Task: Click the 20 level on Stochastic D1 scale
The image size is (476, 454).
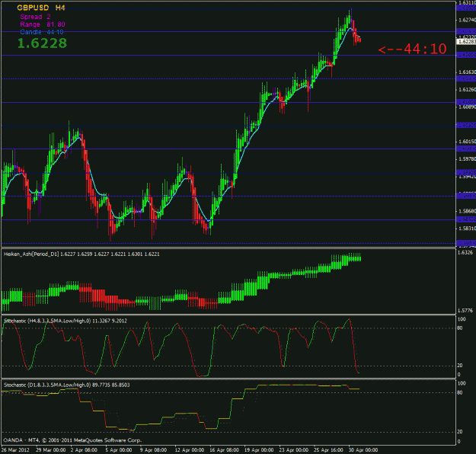Action: tap(460, 431)
